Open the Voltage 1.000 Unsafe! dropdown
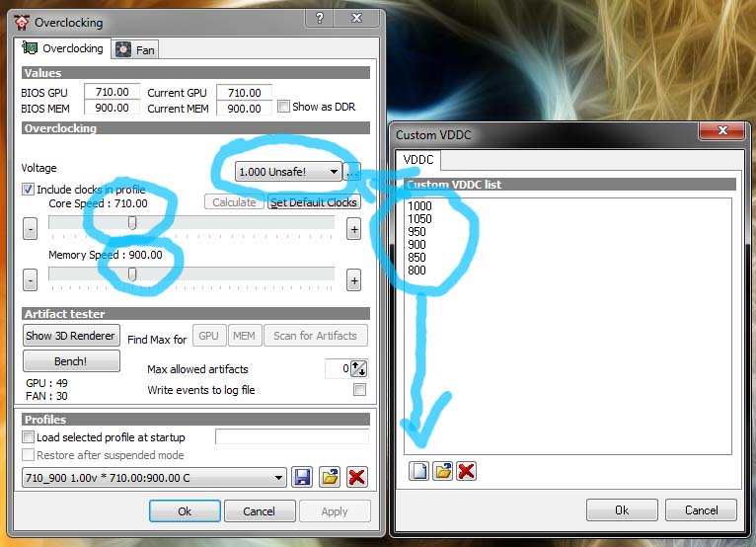The height and width of the screenshot is (547, 756). pos(288,171)
